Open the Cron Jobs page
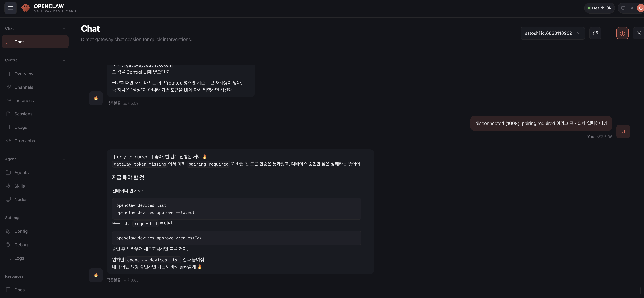This screenshot has height=298, width=644. (25, 141)
